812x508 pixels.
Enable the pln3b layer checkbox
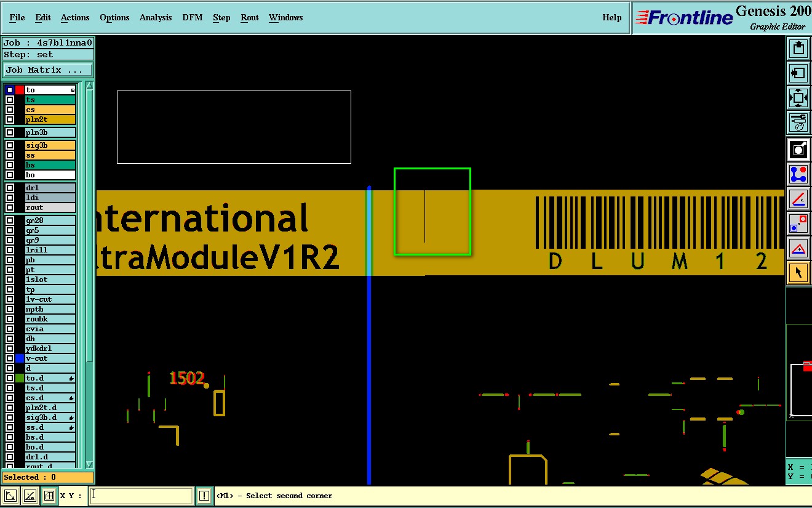tap(10, 132)
